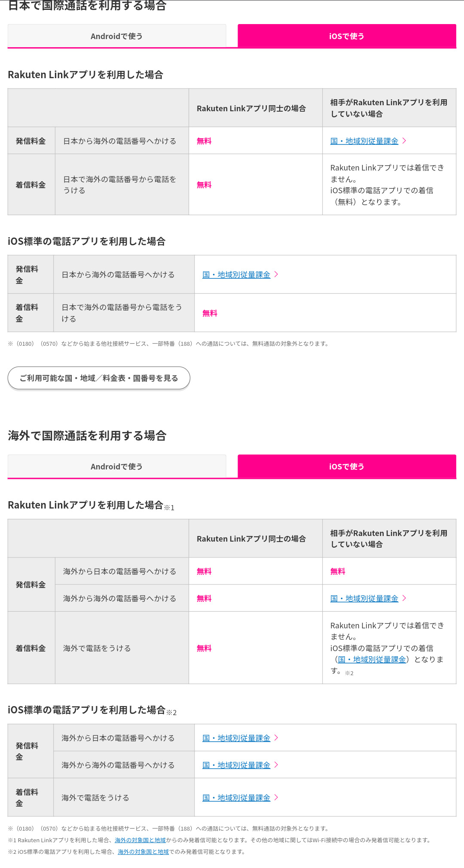Image resolution: width=464 pixels, height=868 pixels.
Task: Open inline 国・地域別従量課金 link in overseas 着信料金 cell
Action: [x=372, y=659]
